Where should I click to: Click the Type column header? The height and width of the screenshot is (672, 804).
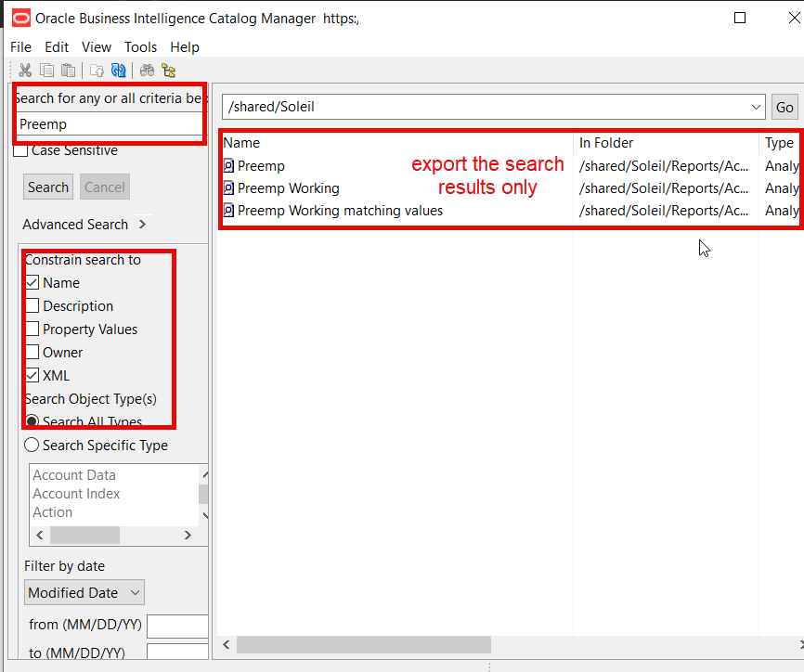(779, 143)
